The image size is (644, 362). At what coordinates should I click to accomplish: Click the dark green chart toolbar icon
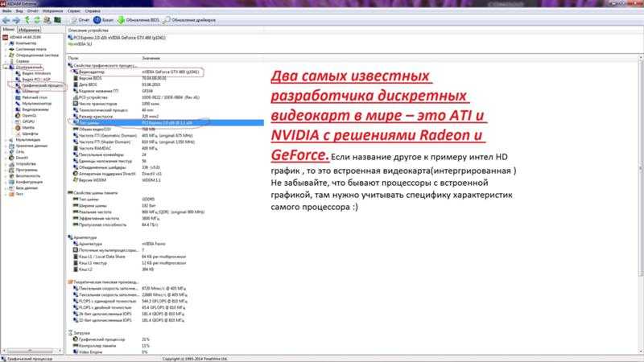[x=57, y=19]
